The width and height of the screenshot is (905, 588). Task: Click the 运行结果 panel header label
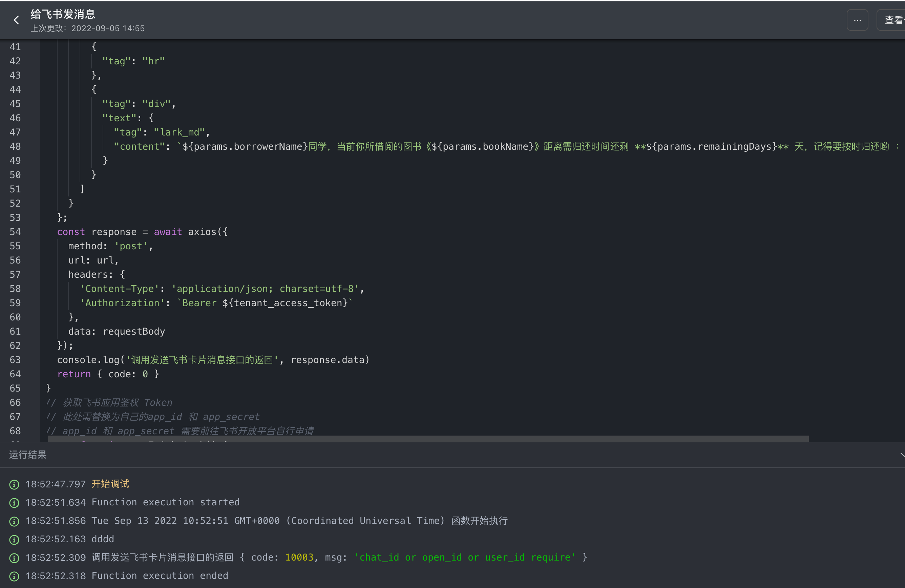[28, 455]
